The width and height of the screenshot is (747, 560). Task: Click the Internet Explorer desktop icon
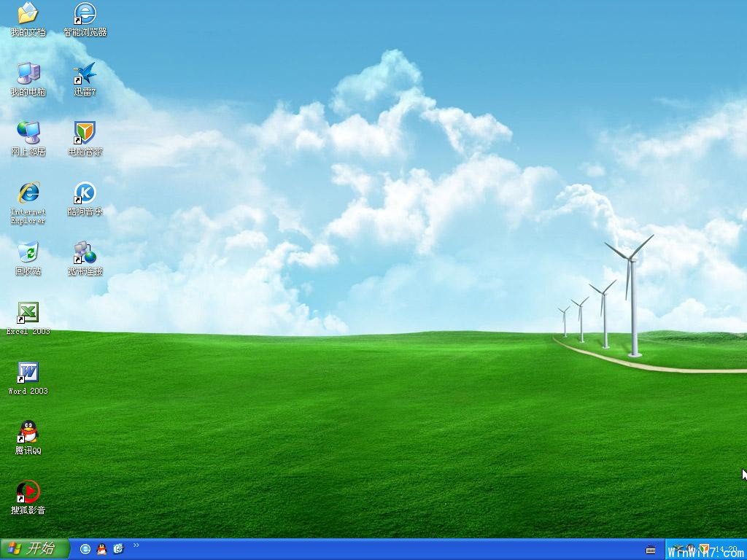[x=28, y=203]
